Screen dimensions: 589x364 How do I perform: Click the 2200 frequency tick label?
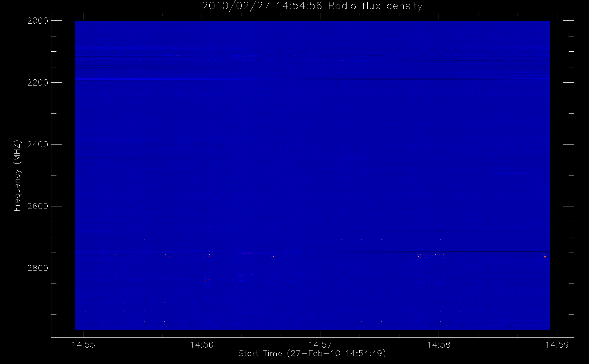pos(38,83)
